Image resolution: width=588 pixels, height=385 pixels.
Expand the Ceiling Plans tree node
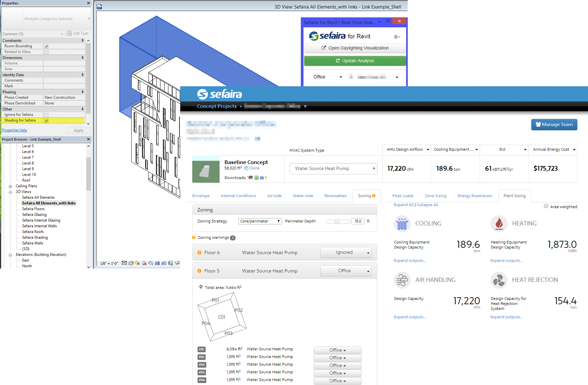(x=10, y=186)
